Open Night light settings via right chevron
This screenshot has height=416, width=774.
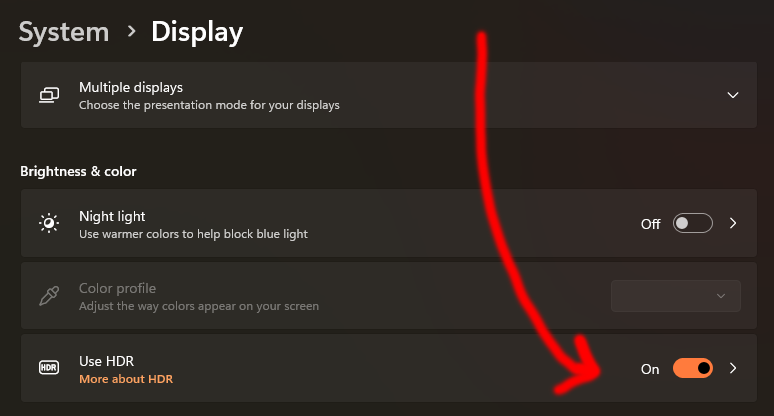733,223
